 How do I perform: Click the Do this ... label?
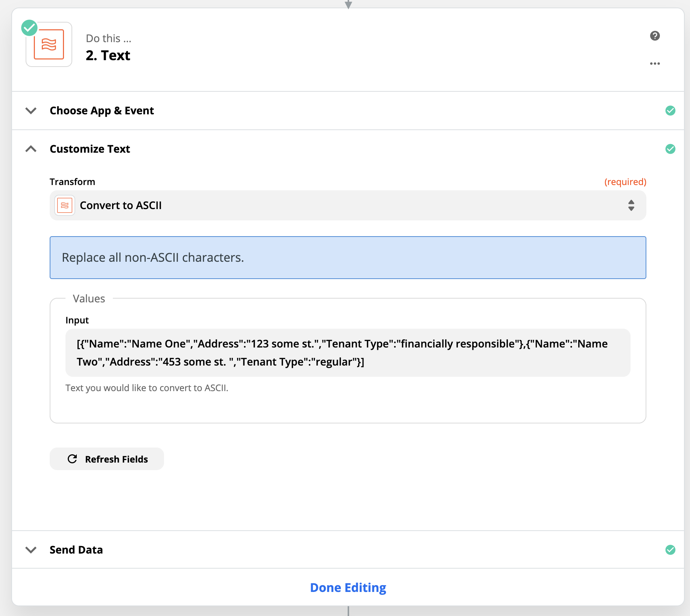click(108, 38)
